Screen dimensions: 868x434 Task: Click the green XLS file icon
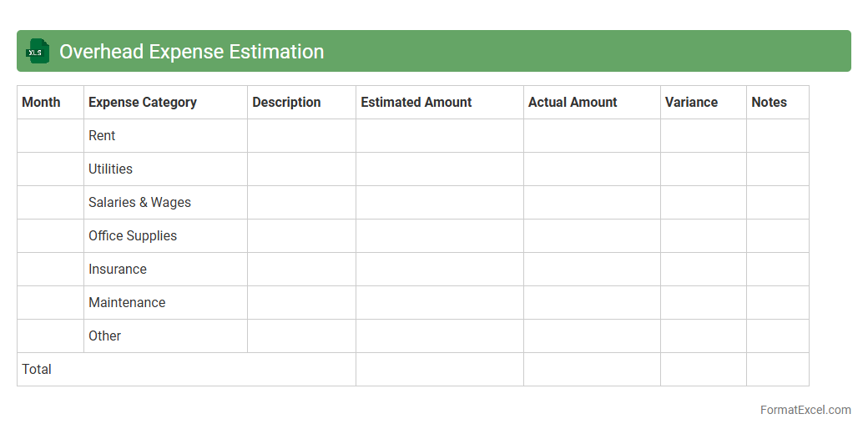click(x=38, y=51)
